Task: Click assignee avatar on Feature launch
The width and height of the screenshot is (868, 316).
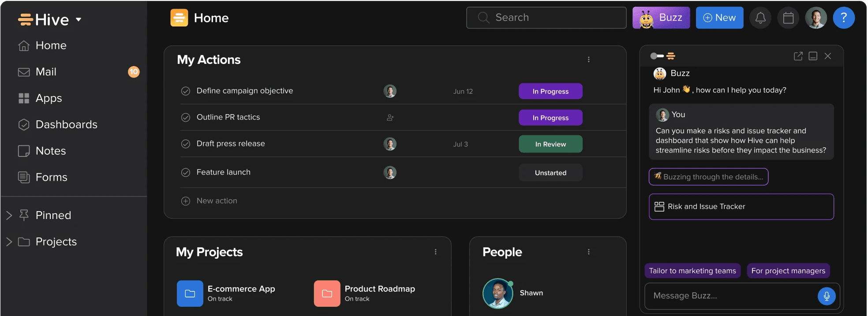Action: point(390,172)
